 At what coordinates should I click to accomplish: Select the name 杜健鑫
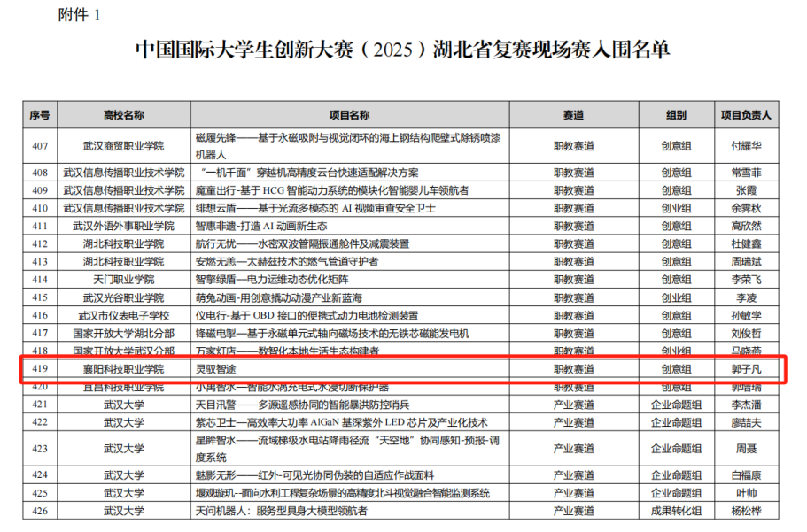pos(746,243)
